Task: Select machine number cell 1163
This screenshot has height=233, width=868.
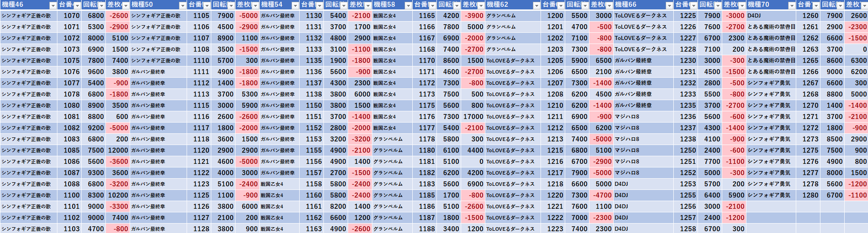Action: [312, 229]
